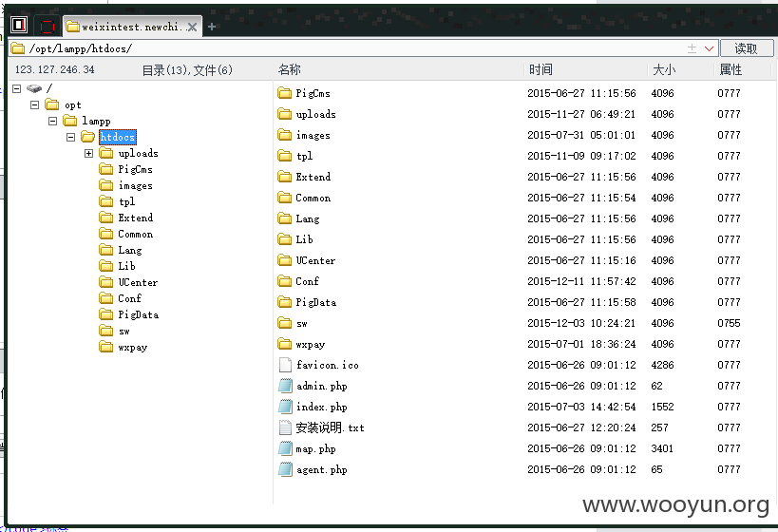Sort by the 属性 column header
The height and width of the screenshot is (532, 778).
click(x=731, y=69)
